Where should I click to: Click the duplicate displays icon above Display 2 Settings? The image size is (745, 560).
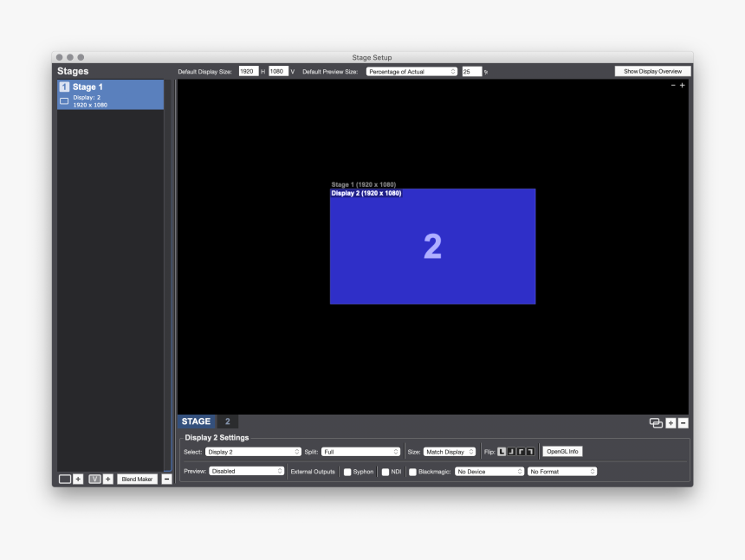click(658, 422)
